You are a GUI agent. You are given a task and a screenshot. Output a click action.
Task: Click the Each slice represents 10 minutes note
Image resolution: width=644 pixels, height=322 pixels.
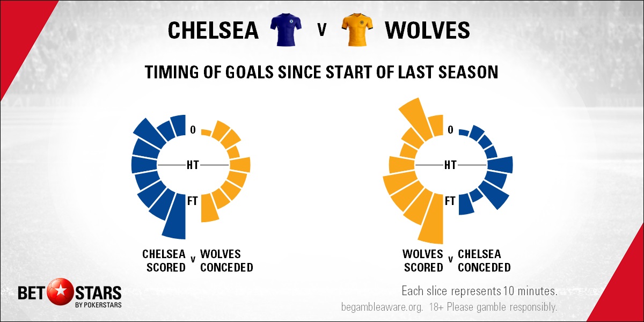[479, 291]
